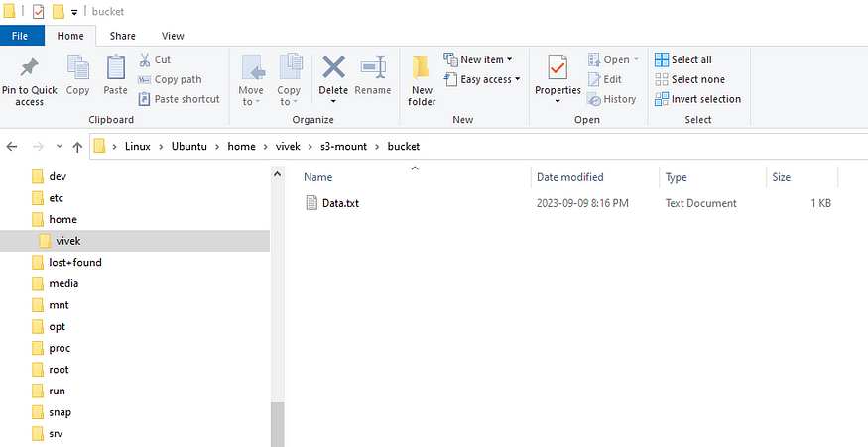
Task: Click Properties icon in quick access toolbar
Action: pos(38,11)
